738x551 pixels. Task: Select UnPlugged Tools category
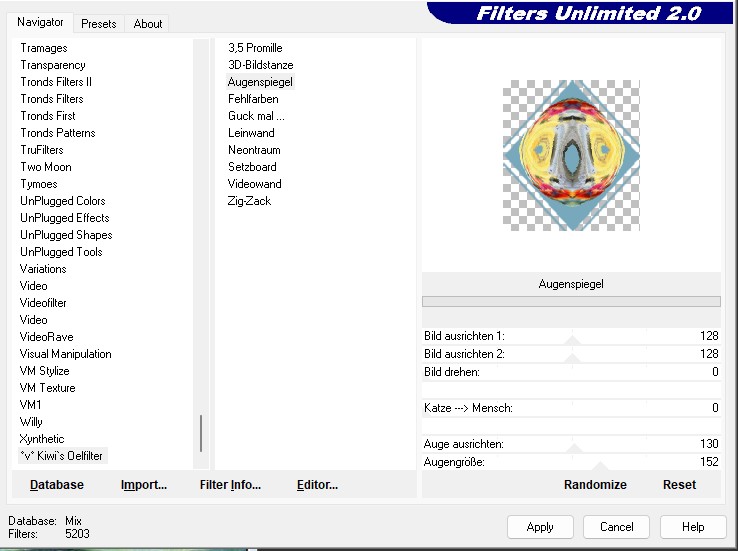(x=61, y=252)
